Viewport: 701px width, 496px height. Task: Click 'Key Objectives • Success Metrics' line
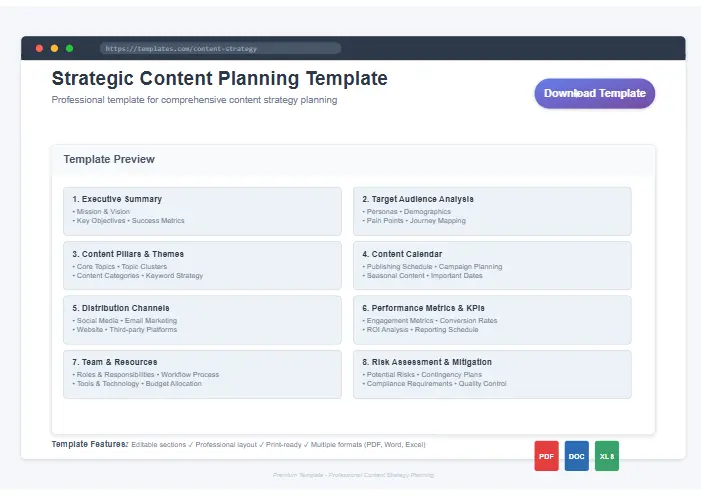pyautogui.click(x=130, y=220)
